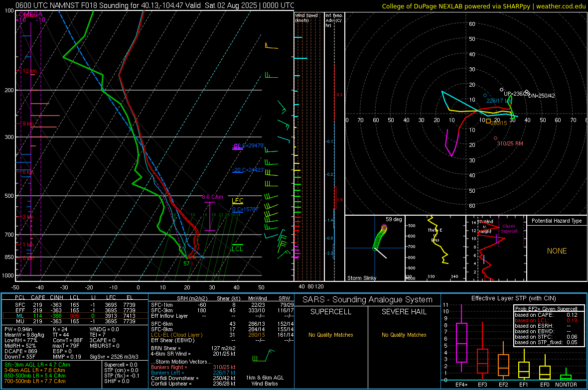Click the 'Eff Inflow Layer' row label
Viewport: 588px width, 390px height.
(x=170, y=316)
